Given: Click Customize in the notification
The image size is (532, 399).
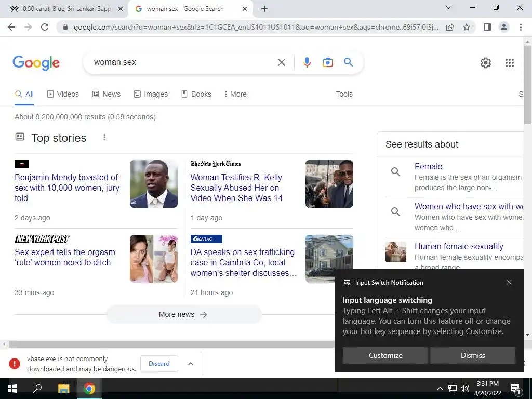Looking at the screenshot, I should click(385, 355).
